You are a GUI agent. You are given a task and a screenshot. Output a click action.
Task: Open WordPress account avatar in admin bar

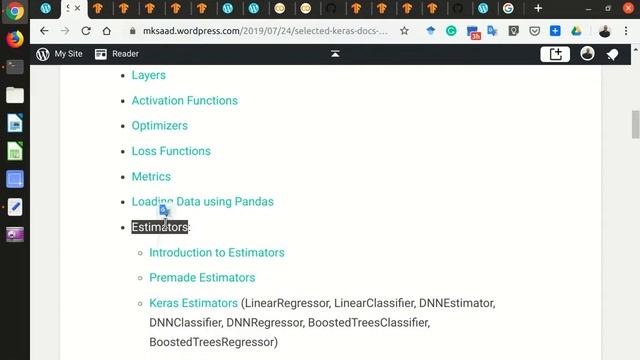pyautogui.click(x=587, y=53)
